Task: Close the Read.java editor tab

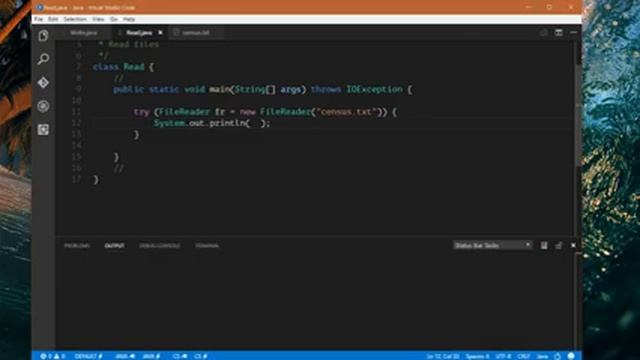Action: pyautogui.click(x=160, y=33)
